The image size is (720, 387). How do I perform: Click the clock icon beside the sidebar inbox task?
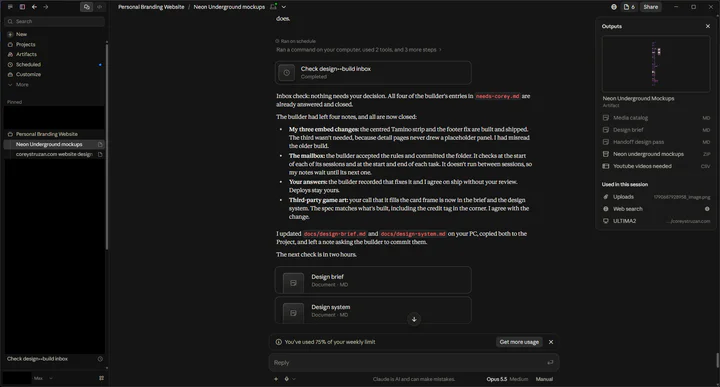[100, 359]
